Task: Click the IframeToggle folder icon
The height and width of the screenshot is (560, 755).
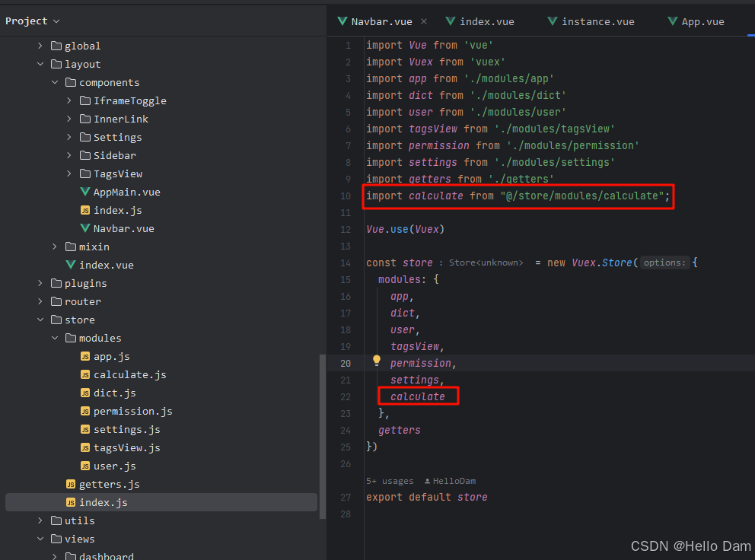Action: point(85,100)
